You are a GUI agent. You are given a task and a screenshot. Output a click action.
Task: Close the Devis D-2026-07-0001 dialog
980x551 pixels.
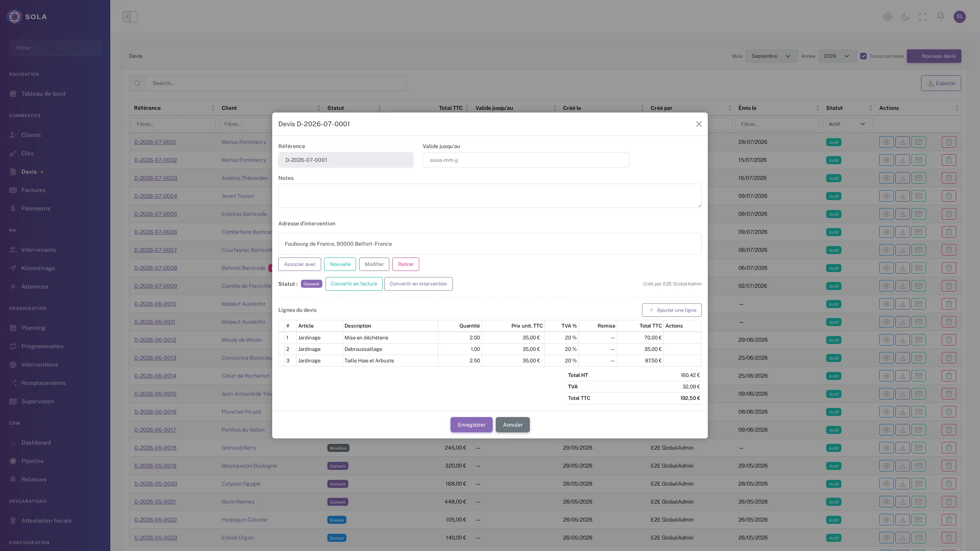coord(699,124)
